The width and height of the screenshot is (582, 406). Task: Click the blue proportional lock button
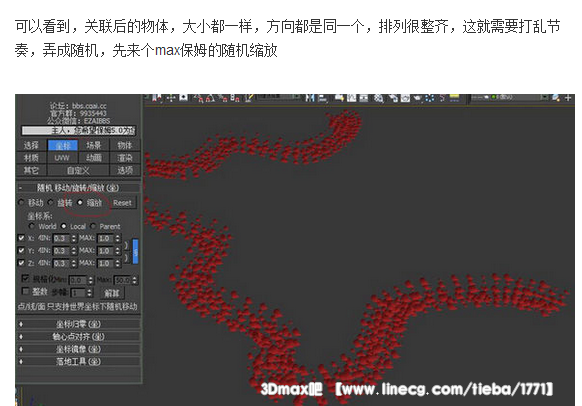click(135, 252)
